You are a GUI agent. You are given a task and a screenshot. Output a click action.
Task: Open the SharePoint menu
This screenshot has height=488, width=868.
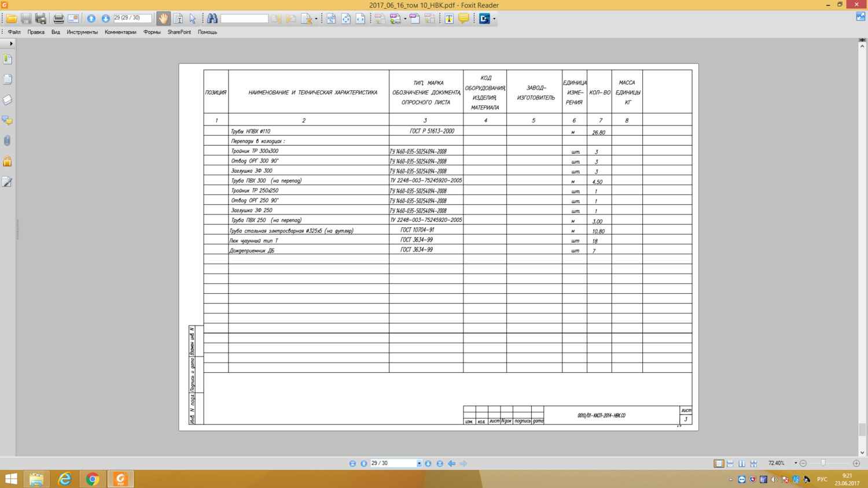pyautogui.click(x=179, y=32)
